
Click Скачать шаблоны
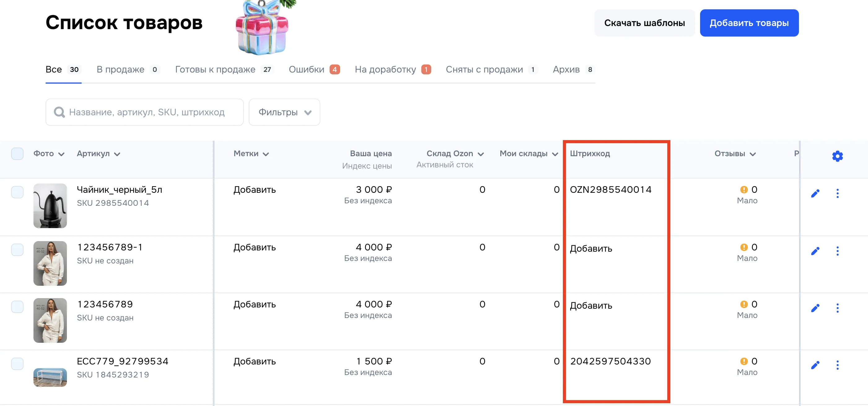pos(645,23)
